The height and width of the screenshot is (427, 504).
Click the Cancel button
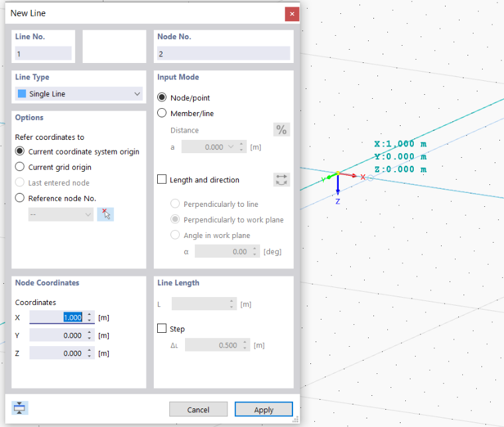198,409
